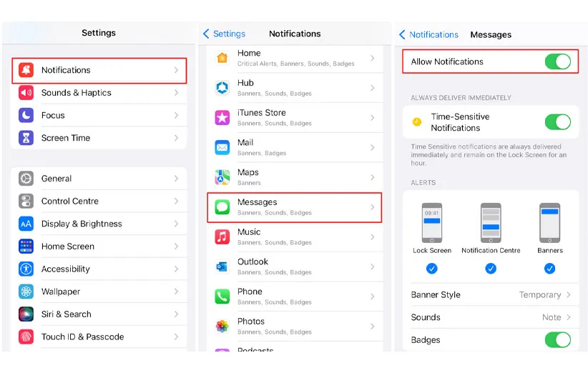588x373 pixels.
Task: Tap the green Messages app icon
Action: (x=222, y=207)
